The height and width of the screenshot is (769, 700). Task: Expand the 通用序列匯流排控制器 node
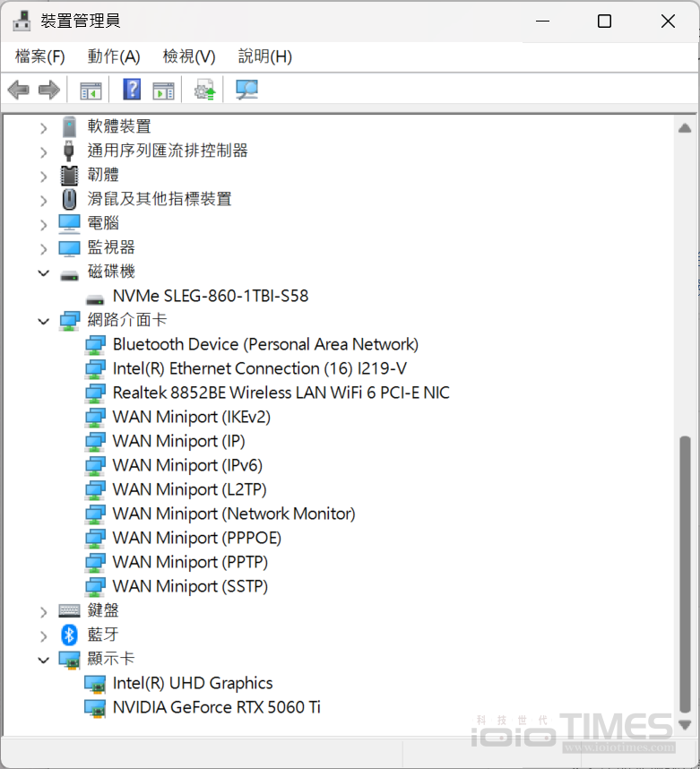44,152
